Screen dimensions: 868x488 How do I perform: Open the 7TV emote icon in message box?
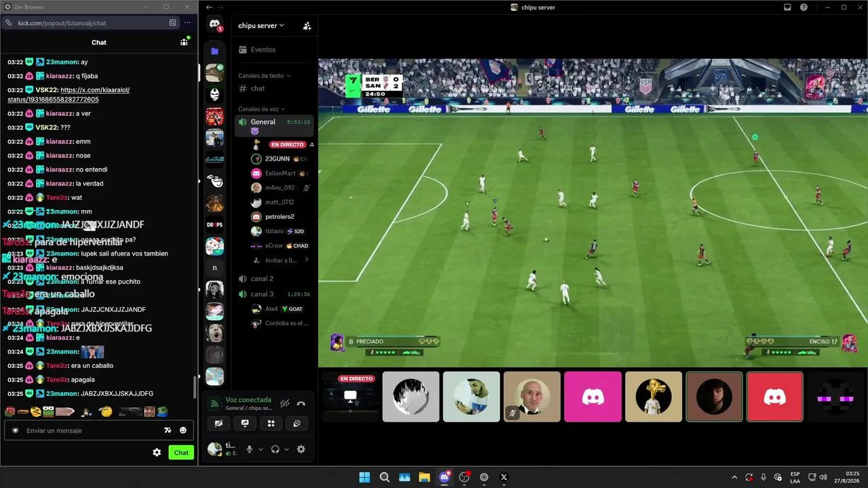[167, 430]
